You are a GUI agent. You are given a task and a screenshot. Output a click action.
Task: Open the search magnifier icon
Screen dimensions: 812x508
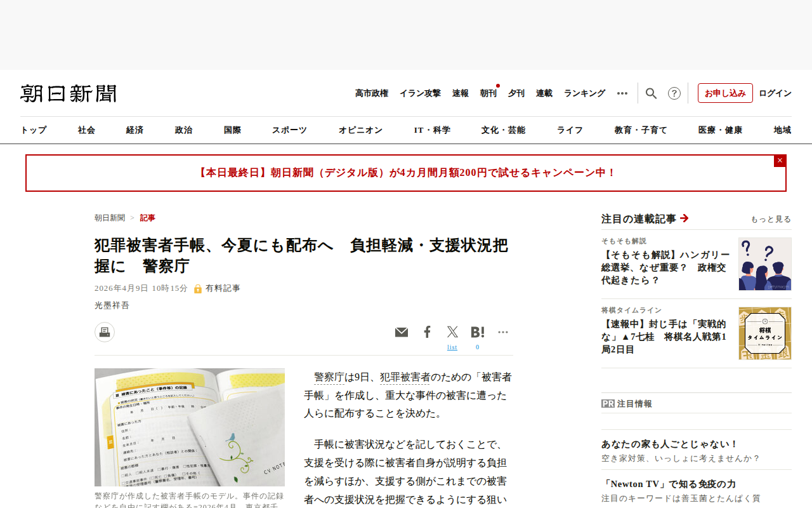pyautogui.click(x=651, y=93)
